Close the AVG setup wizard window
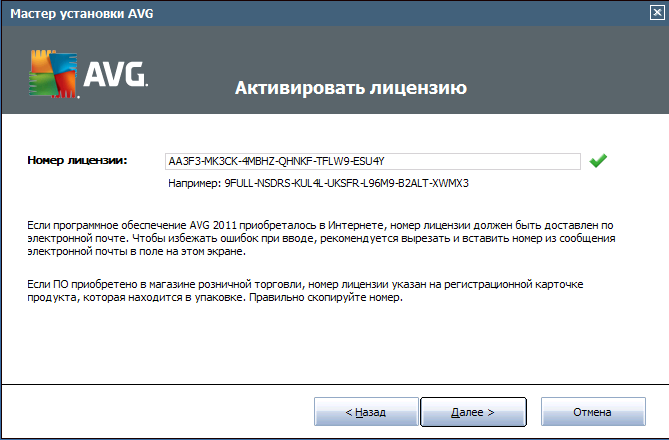669x440 pixels. pyautogui.click(x=657, y=13)
